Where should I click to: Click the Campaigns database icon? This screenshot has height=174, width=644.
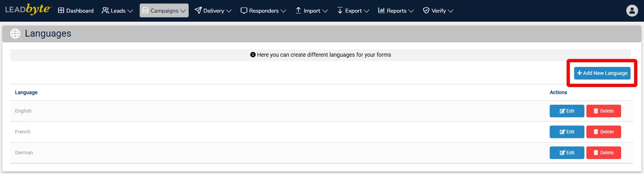(x=145, y=11)
